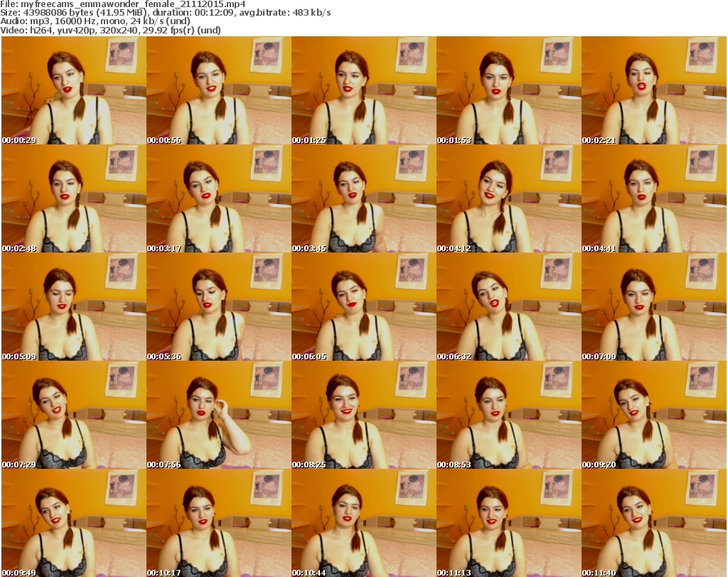Click the last thumbnail at 00:11:40
This screenshot has width=728, height=577.
654,523
